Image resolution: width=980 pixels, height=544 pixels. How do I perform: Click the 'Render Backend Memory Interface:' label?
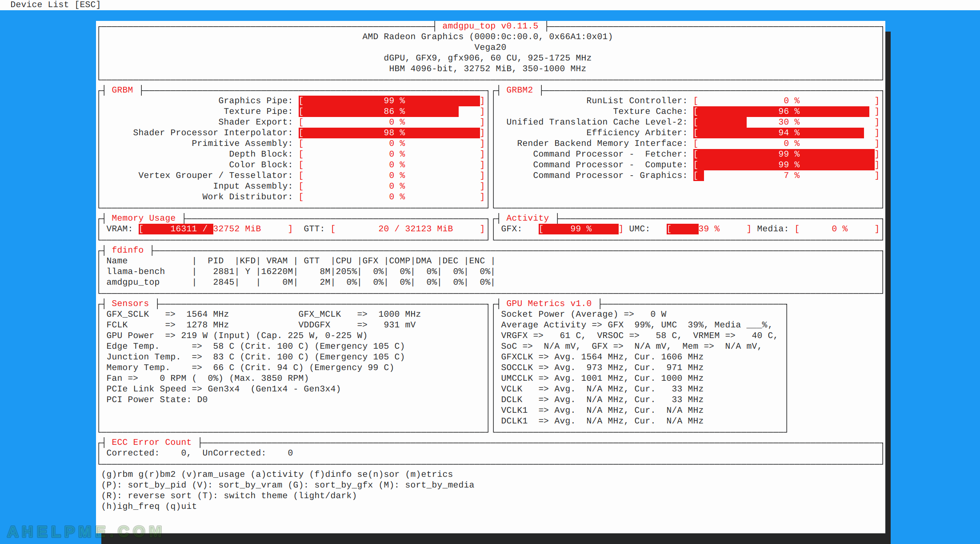(602, 143)
